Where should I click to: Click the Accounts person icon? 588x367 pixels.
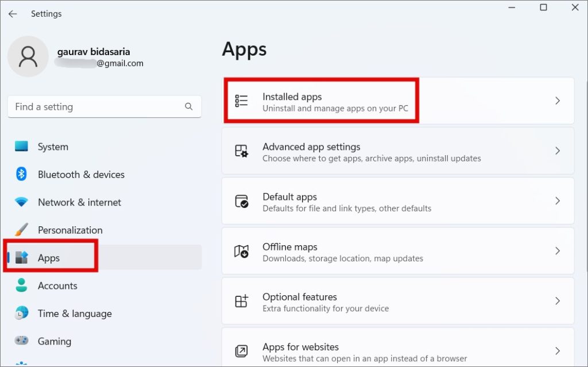tap(21, 285)
